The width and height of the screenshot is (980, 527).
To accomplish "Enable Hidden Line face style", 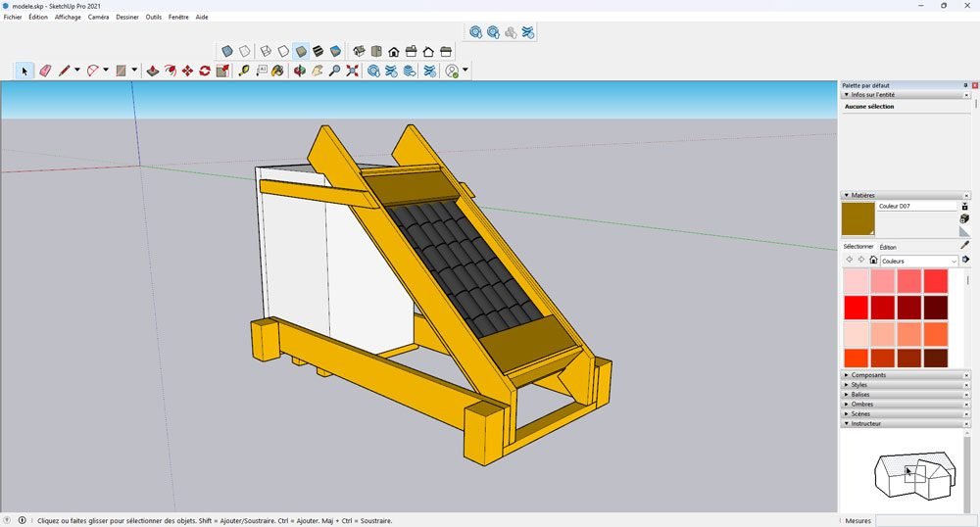I will coord(283,51).
